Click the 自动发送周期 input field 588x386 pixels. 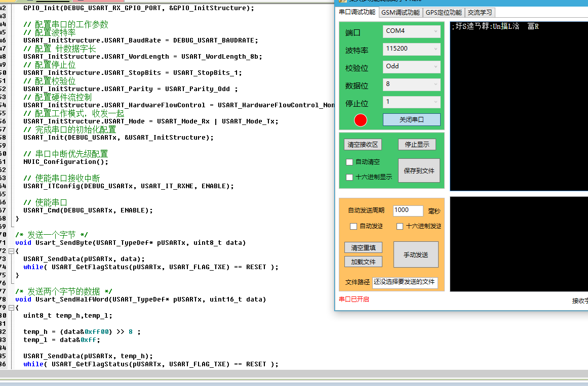408,210
